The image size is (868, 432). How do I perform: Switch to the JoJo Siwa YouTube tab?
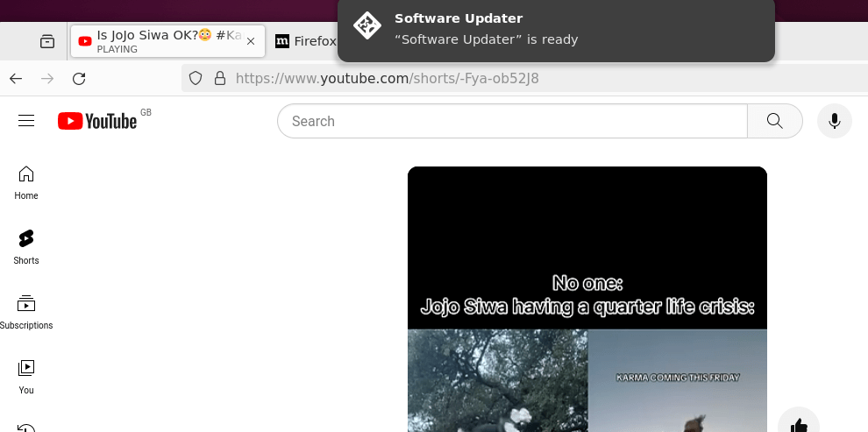[x=167, y=41]
